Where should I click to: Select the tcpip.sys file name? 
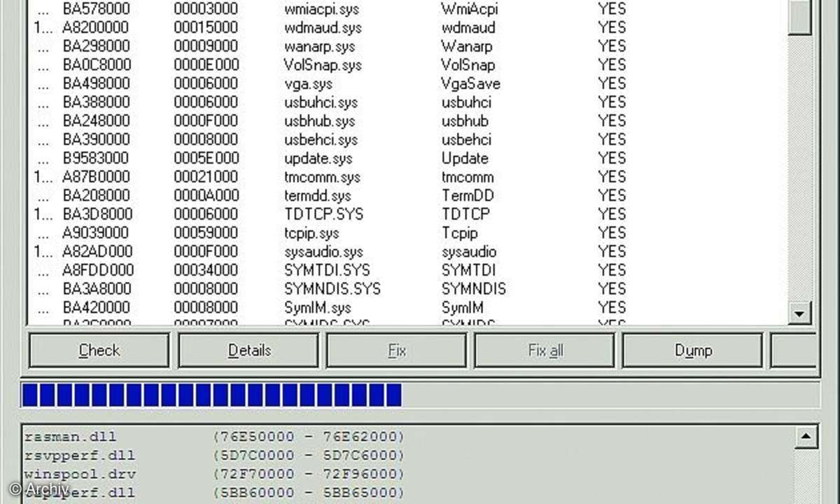coord(311,233)
